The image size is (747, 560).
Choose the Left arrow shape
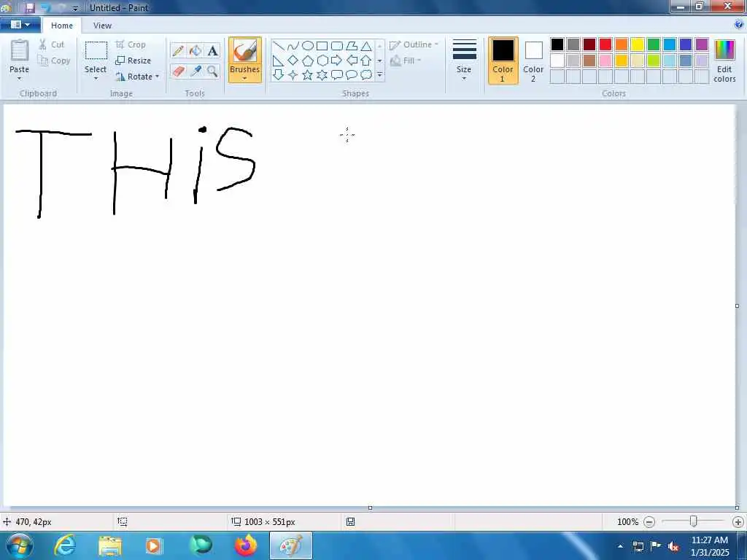coord(352,61)
